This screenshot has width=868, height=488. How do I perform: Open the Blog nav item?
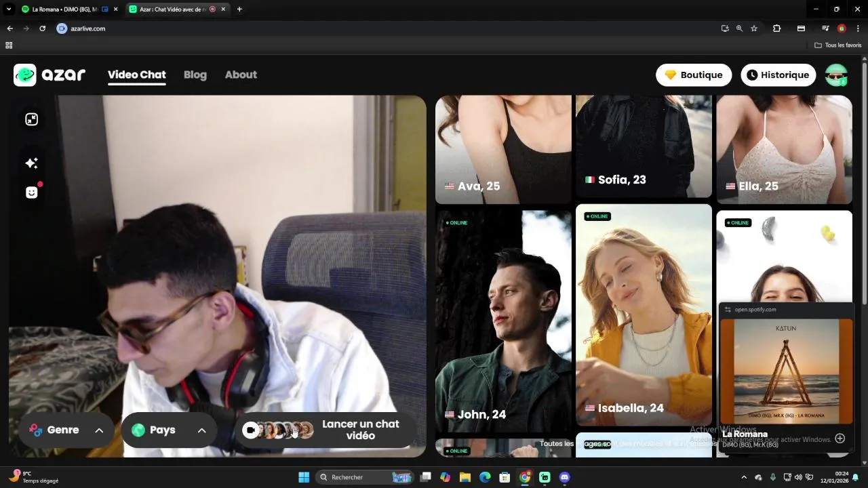[195, 75]
